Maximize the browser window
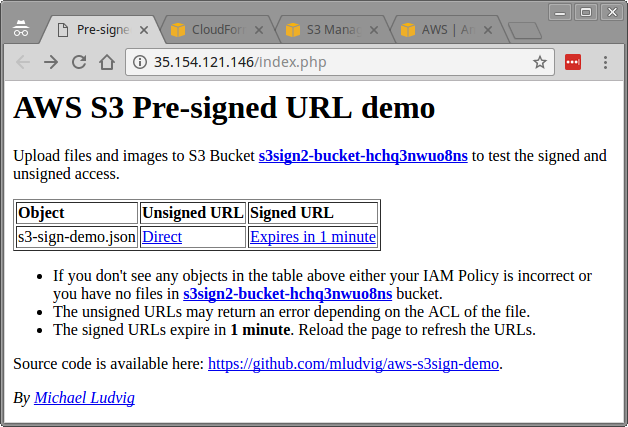This screenshot has width=628, height=427. pyautogui.click(x=586, y=12)
